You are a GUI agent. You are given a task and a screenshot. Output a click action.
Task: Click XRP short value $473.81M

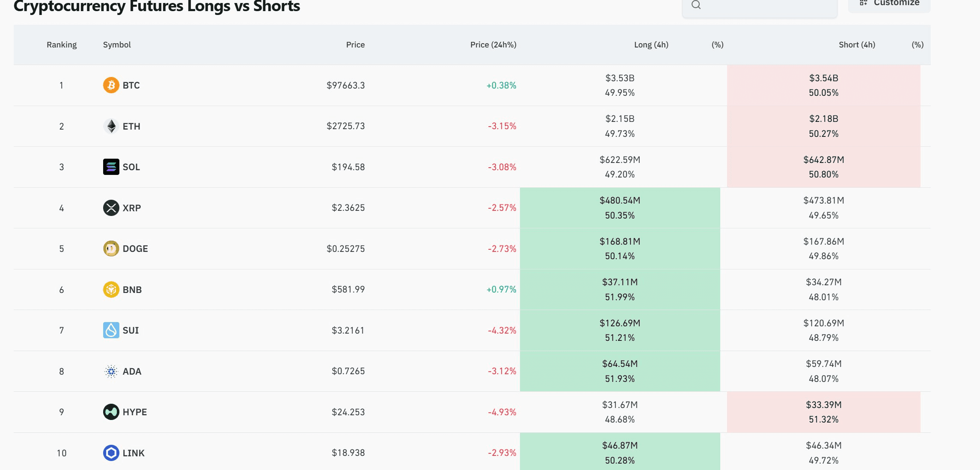[824, 200]
